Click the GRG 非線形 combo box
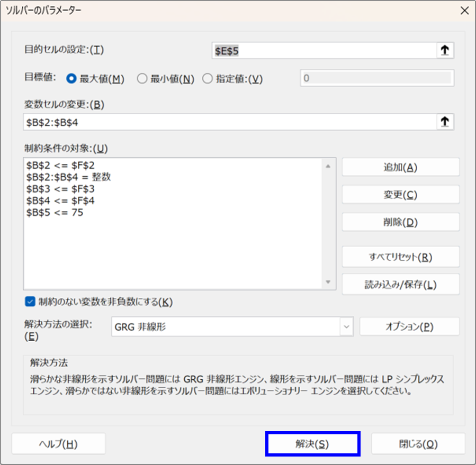Image resolution: width=476 pixels, height=465 pixels. coord(225,327)
